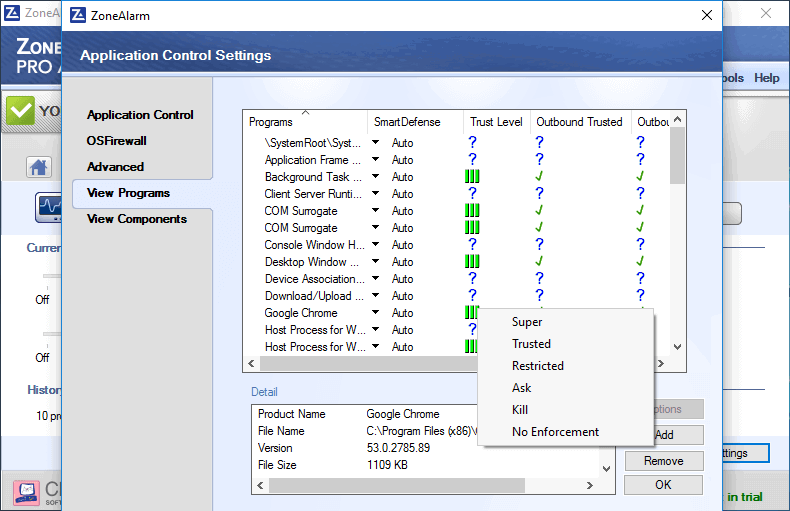Click the ZoneAlarm logo in the dialog title bar
Image resolution: width=790 pixels, height=511 pixels.
coord(78,15)
